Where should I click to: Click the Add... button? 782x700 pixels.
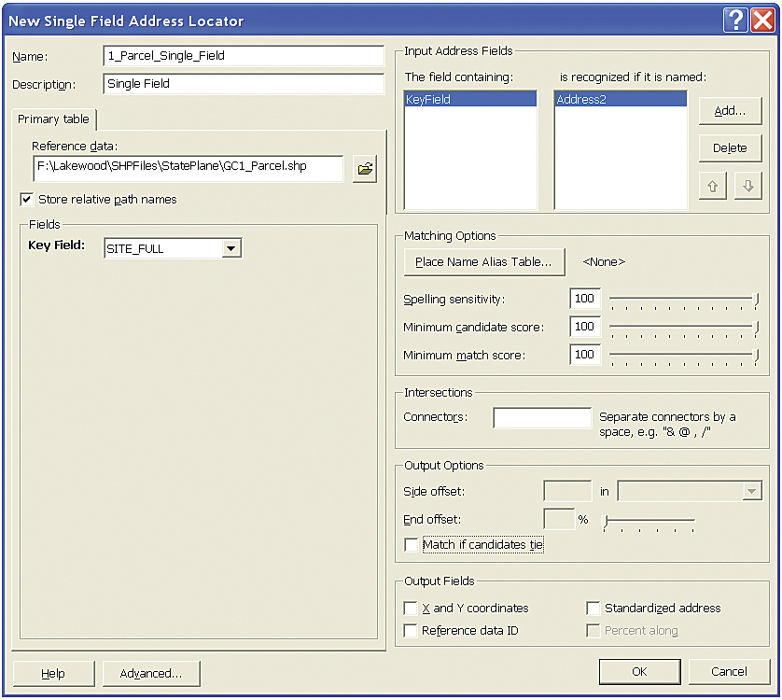(730, 111)
